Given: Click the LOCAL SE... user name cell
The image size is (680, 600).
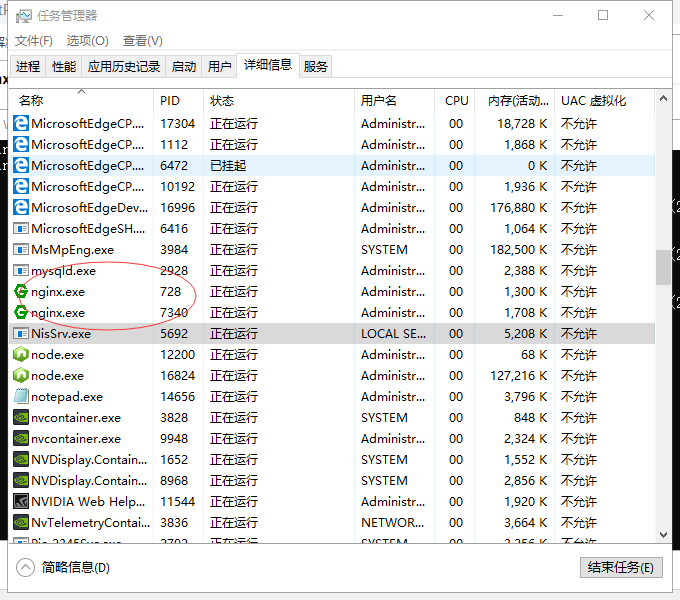Looking at the screenshot, I should pyautogui.click(x=393, y=334).
